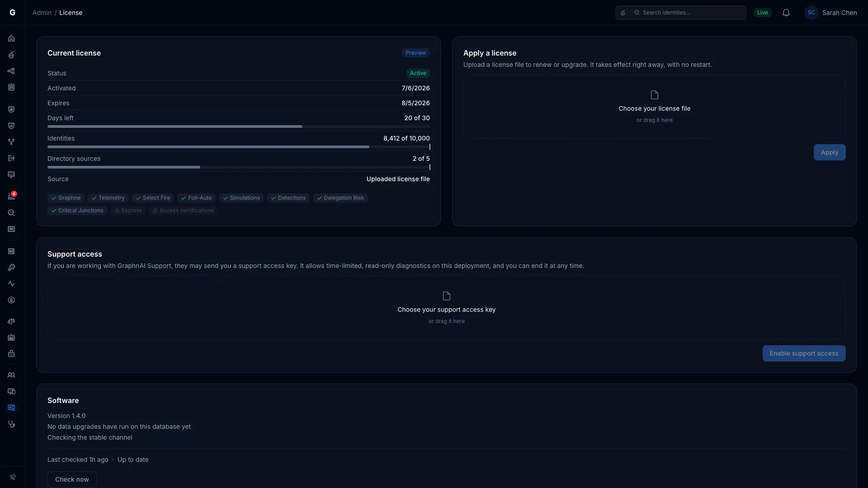Open the contact book icon in sidebar
This screenshot has height=488, width=868.
[x=11, y=87]
